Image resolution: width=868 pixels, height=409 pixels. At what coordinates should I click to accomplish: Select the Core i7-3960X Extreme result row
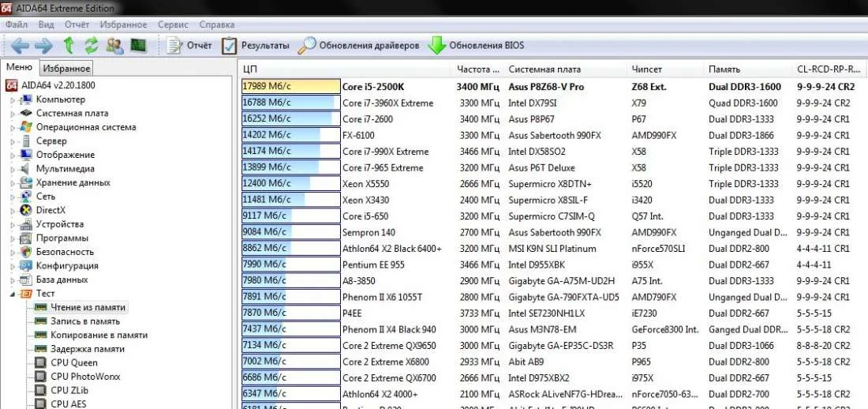coord(387,103)
